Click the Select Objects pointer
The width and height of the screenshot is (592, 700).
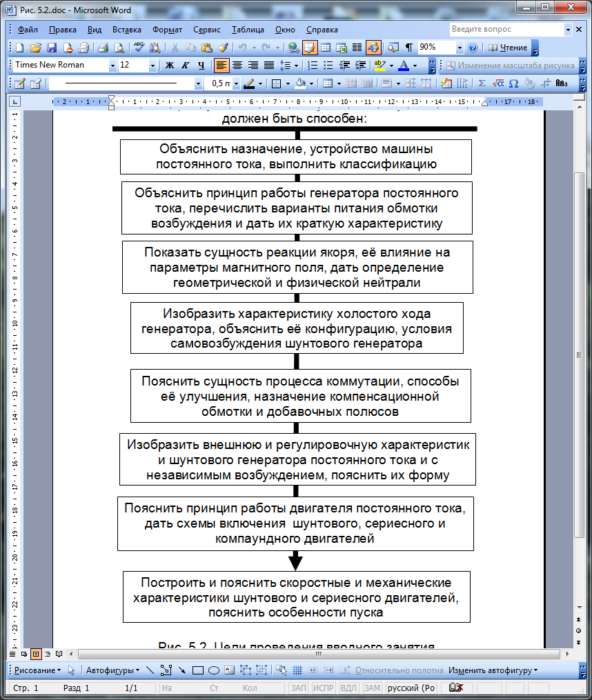point(71,670)
